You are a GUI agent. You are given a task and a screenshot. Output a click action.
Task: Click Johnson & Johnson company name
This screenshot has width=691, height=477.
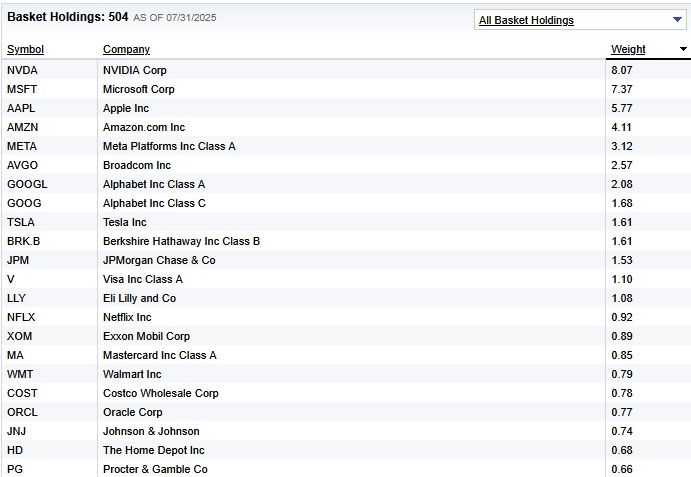151,431
